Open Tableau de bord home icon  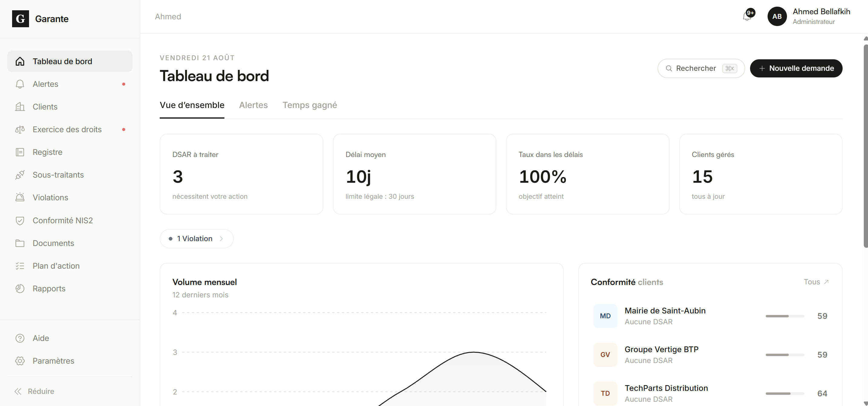point(20,61)
